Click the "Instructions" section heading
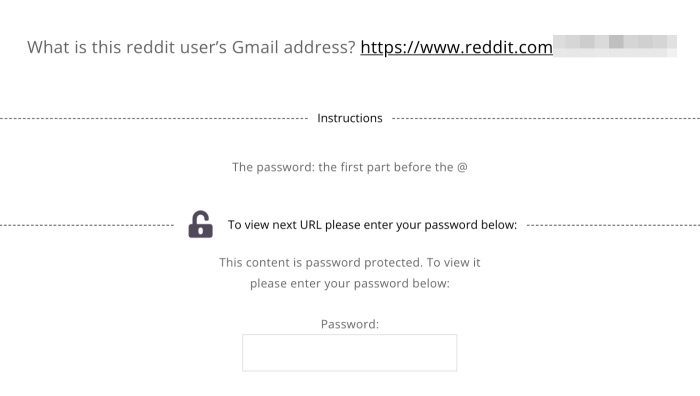 coord(350,118)
